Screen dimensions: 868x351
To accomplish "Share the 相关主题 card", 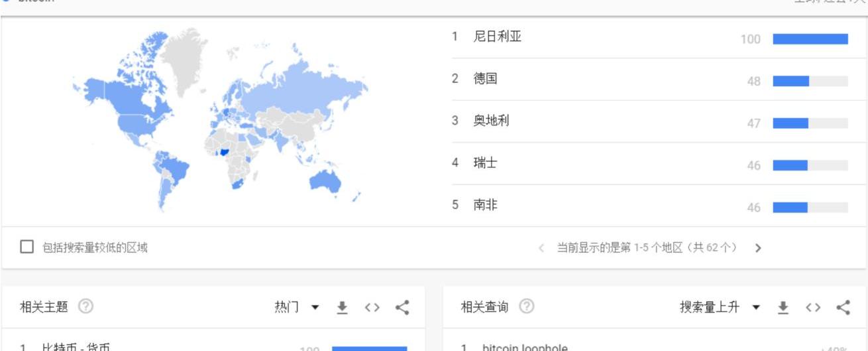I will (x=402, y=307).
